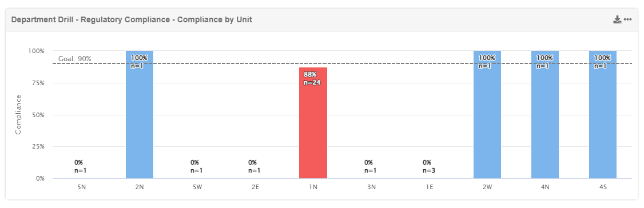The width and height of the screenshot is (644, 208).
Task: Click the blue 2N bar
Action: pos(139,114)
